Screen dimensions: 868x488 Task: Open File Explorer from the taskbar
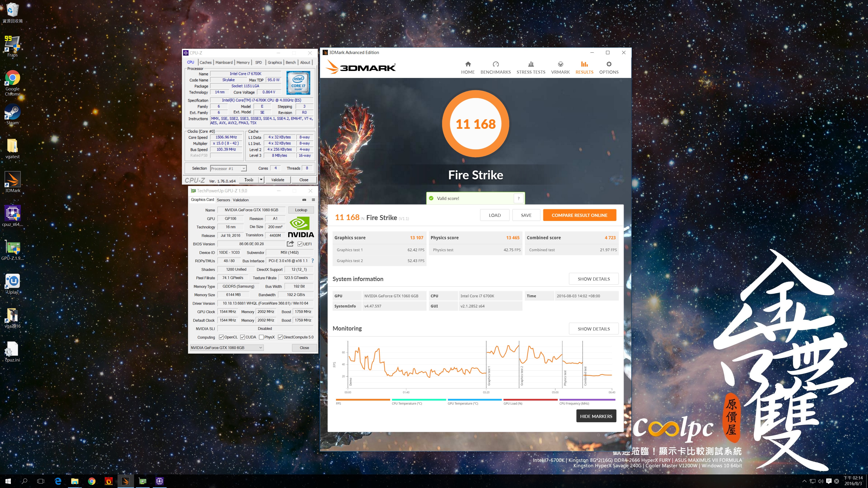point(75,481)
